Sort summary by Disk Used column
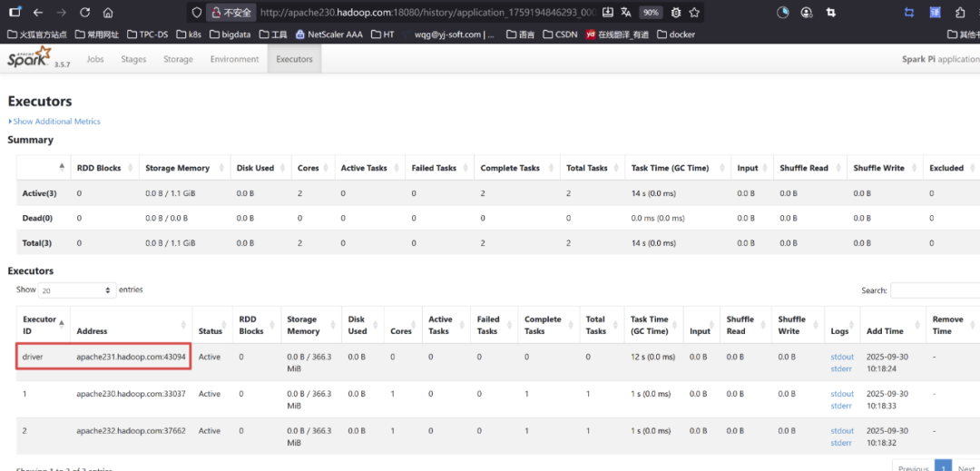This screenshot has width=980, height=471. click(260, 168)
